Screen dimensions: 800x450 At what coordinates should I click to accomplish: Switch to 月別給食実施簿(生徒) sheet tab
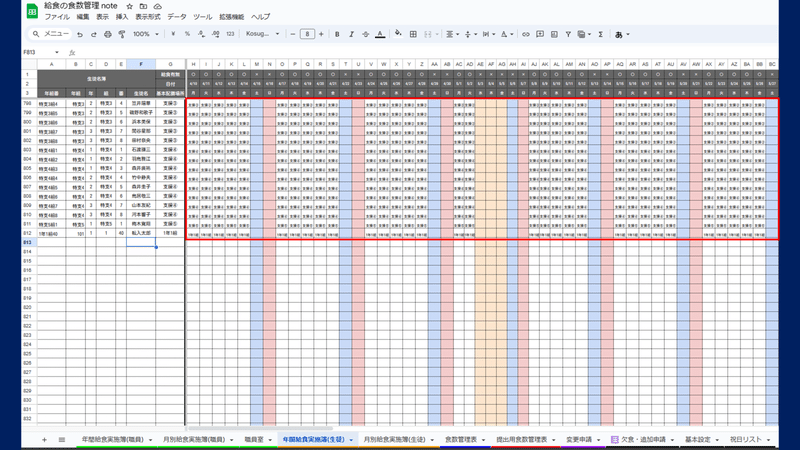[x=394, y=439]
